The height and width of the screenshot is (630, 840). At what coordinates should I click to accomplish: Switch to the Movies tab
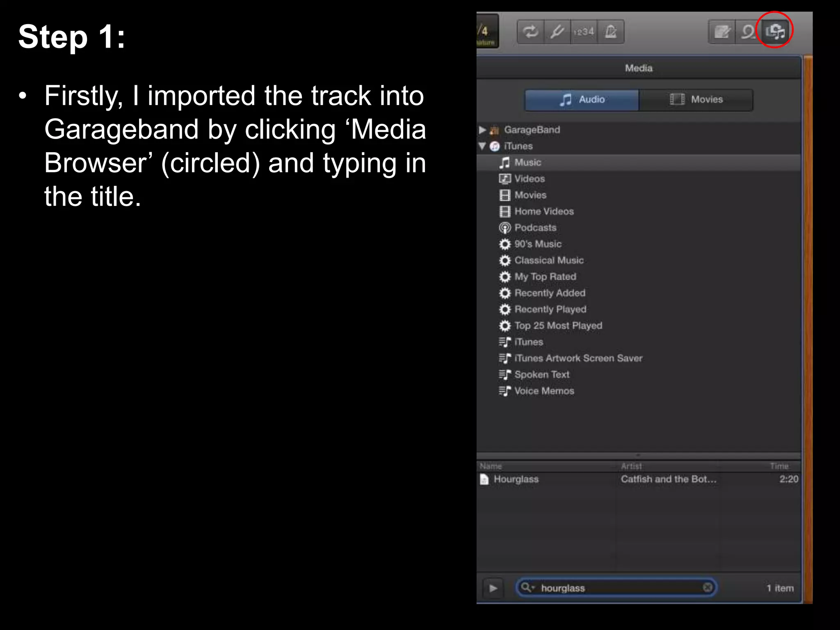pyautogui.click(x=696, y=100)
